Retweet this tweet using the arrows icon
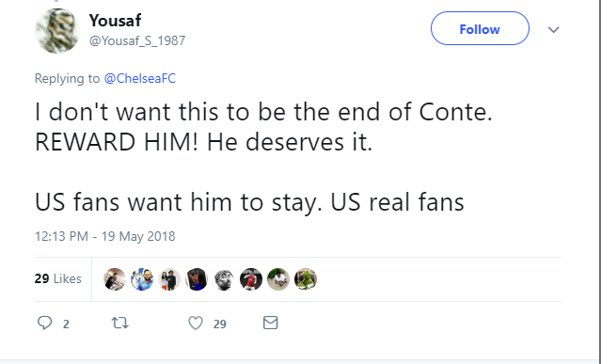 pos(120,323)
